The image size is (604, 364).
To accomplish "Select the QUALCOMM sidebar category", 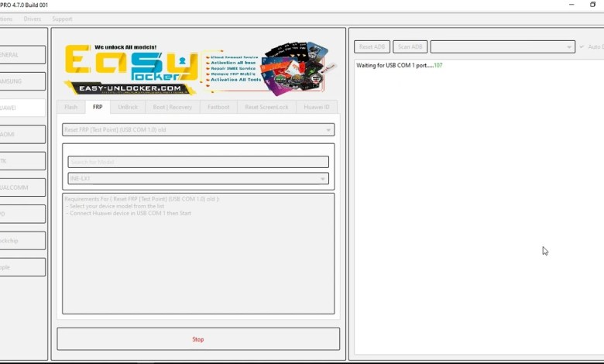I will 22,187.
